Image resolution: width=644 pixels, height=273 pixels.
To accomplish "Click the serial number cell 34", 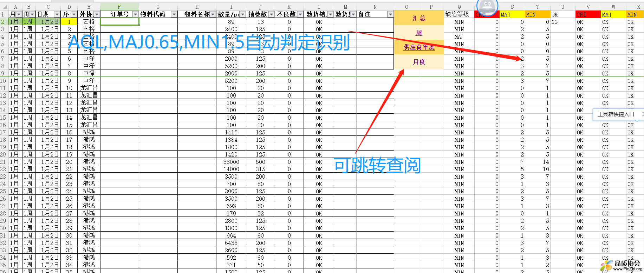I will 69,265.
